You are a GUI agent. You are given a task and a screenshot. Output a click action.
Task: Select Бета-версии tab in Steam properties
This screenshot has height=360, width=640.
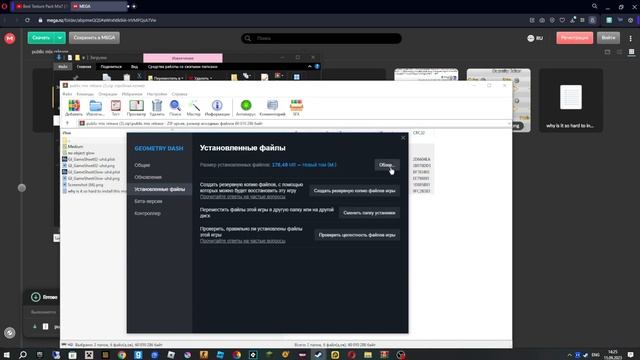[x=148, y=201]
